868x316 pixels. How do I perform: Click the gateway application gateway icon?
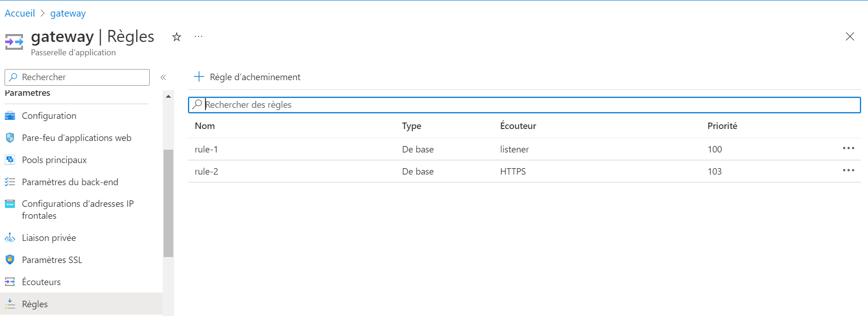[14, 42]
